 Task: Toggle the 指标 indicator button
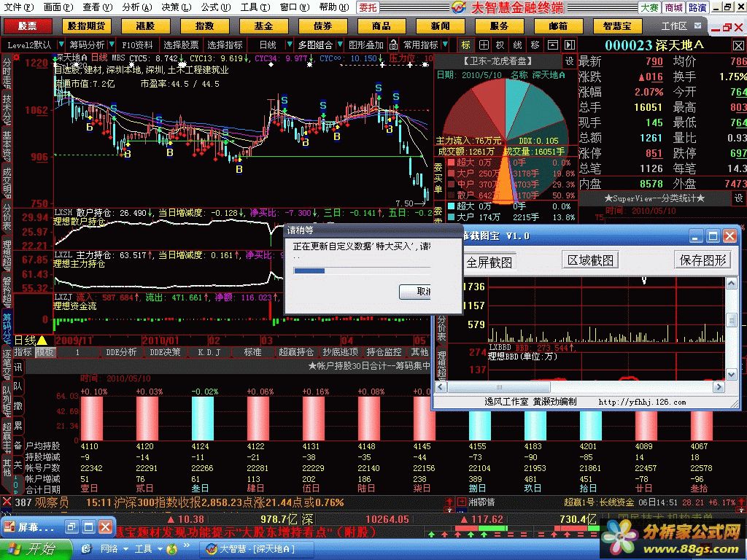click(23, 352)
